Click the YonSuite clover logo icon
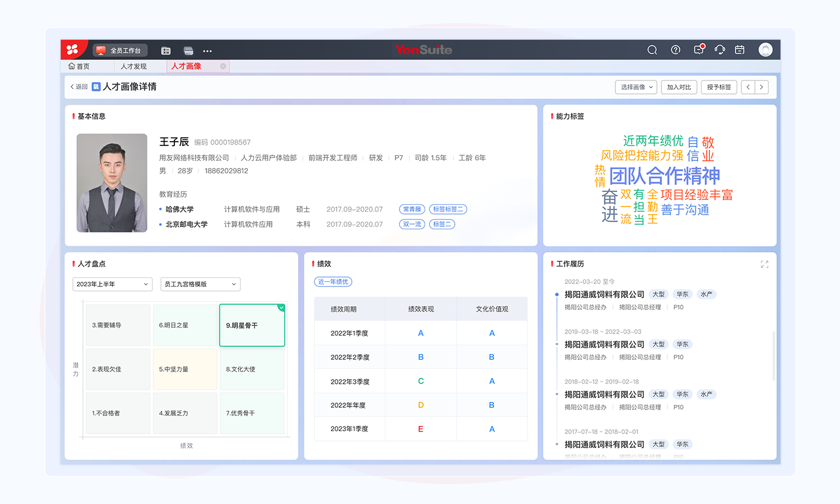 point(72,50)
